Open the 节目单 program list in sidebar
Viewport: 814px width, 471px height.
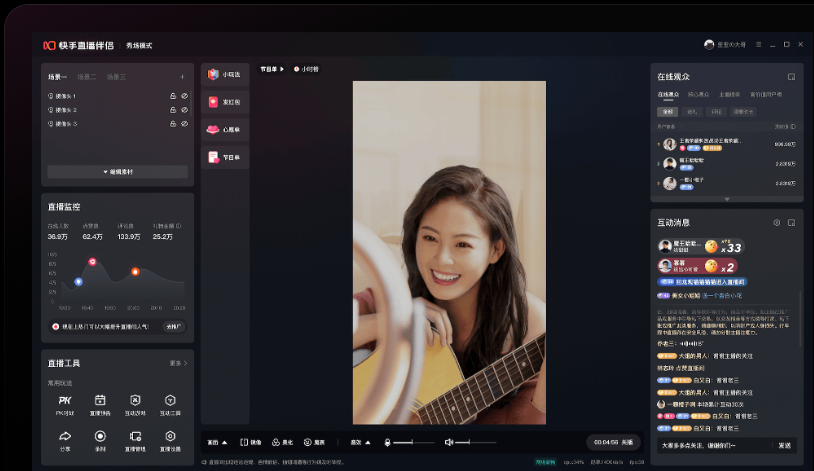(x=225, y=157)
